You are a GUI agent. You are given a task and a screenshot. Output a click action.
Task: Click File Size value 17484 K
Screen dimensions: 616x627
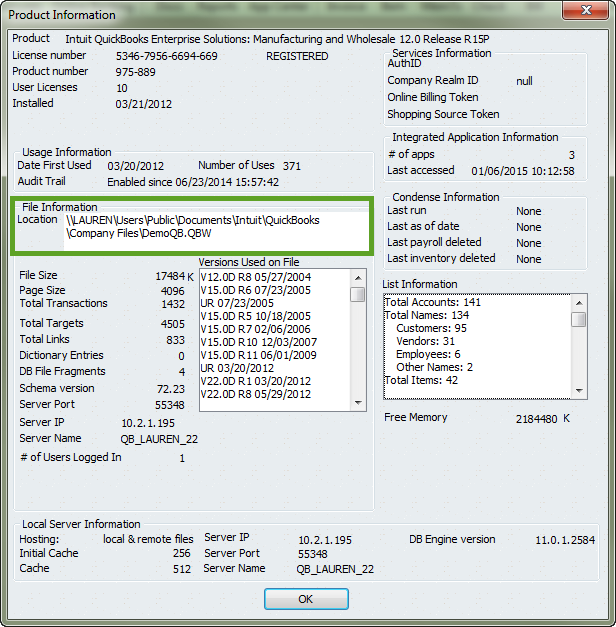[174, 276]
